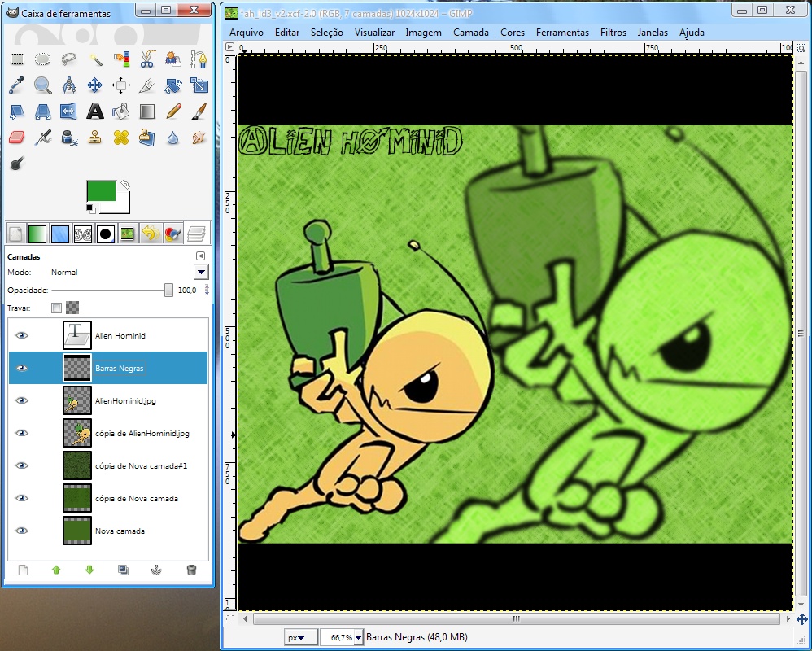Lower the selected layer with down arrow
This screenshot has width=812, height=651.
click(89, 570)
